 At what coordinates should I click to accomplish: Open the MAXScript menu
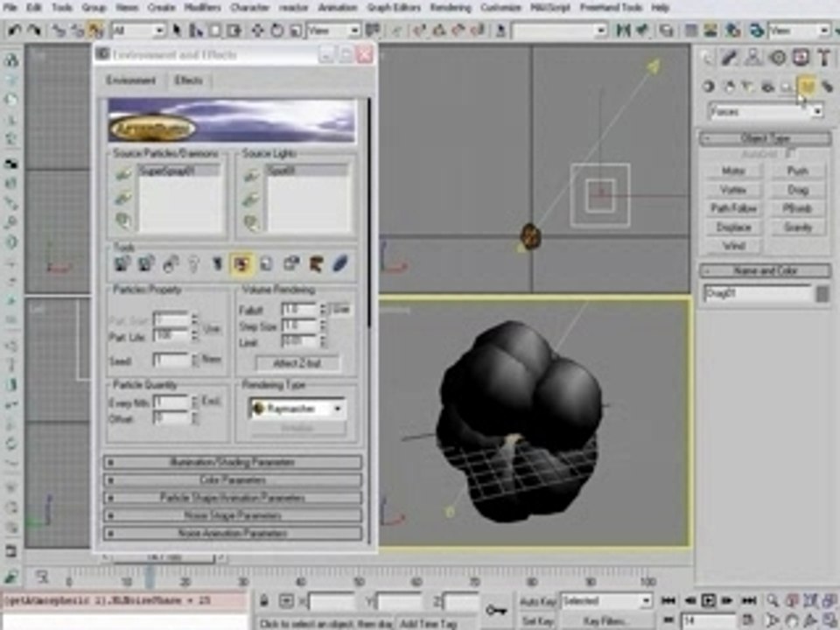coord(550,8)
